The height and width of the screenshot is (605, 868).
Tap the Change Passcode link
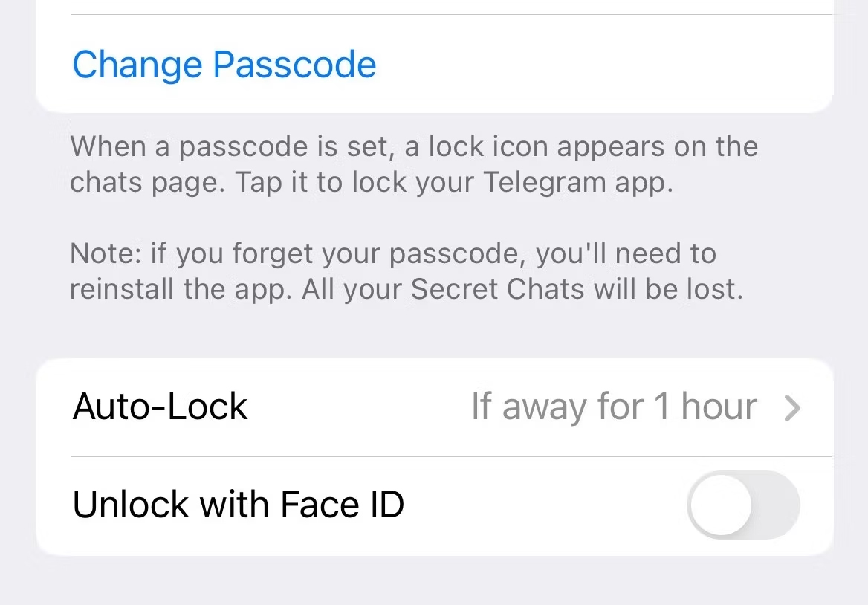click(224, 65)
